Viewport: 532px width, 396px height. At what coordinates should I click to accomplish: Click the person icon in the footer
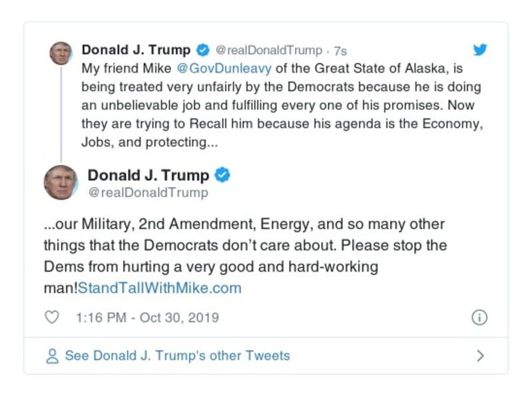pos(52,356)
